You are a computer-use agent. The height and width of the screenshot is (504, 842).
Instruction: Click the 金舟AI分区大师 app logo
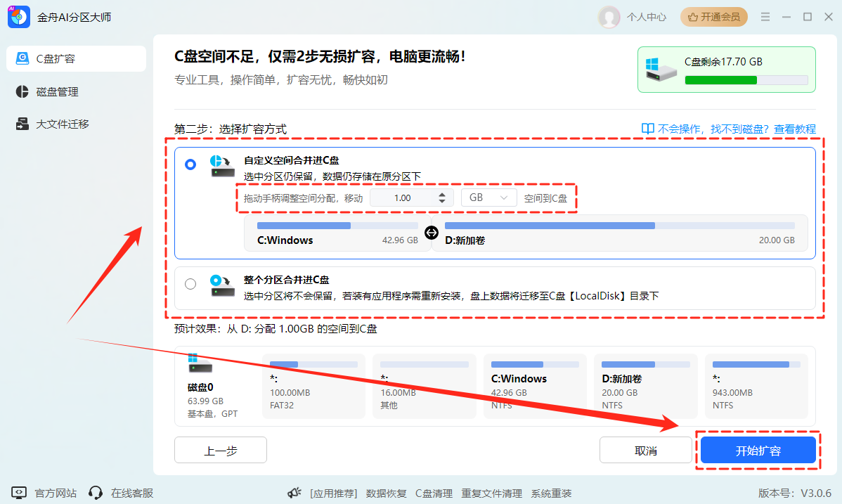[x=18, y=16]
